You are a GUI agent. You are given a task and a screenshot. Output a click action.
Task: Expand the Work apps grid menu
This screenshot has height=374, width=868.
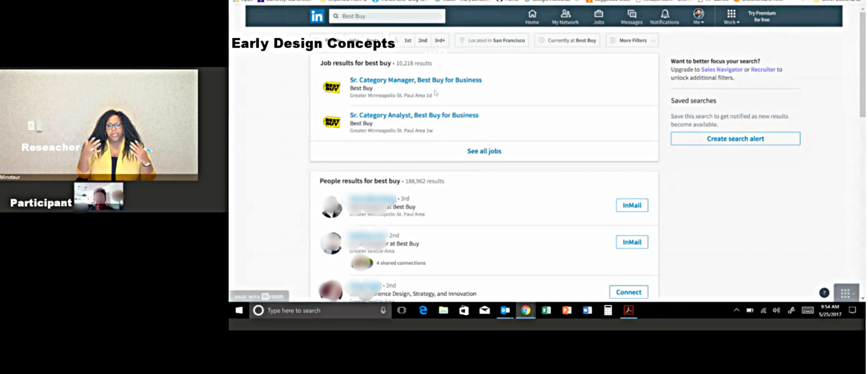(x=731, y=17)
